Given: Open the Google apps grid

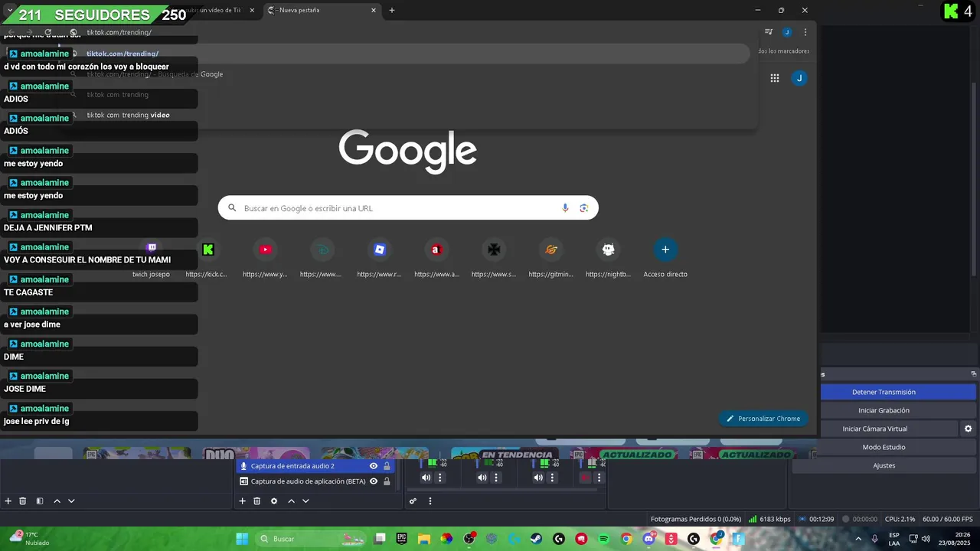Looking at the screenshot, I should (x=775, y=78).
